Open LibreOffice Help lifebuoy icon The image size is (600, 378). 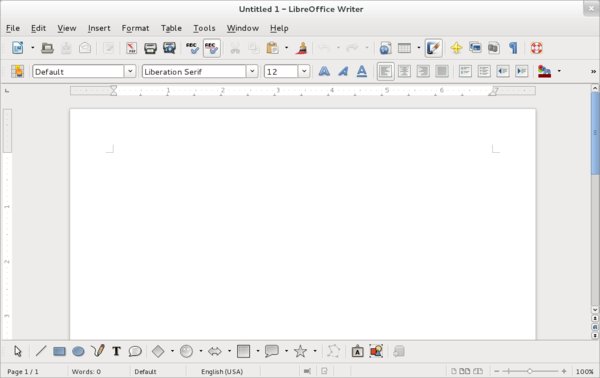pyautogui.click(x=536, y=48)
